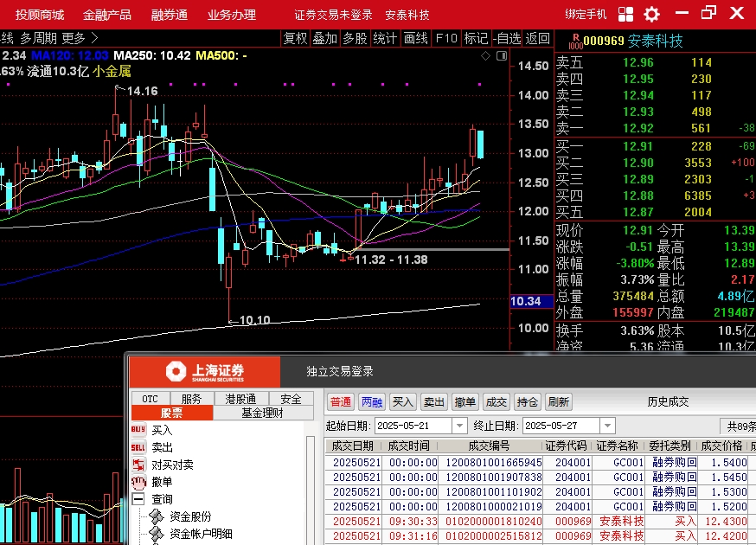Click the 标记 toolbar button
The image size is (756, 545).
476,38
